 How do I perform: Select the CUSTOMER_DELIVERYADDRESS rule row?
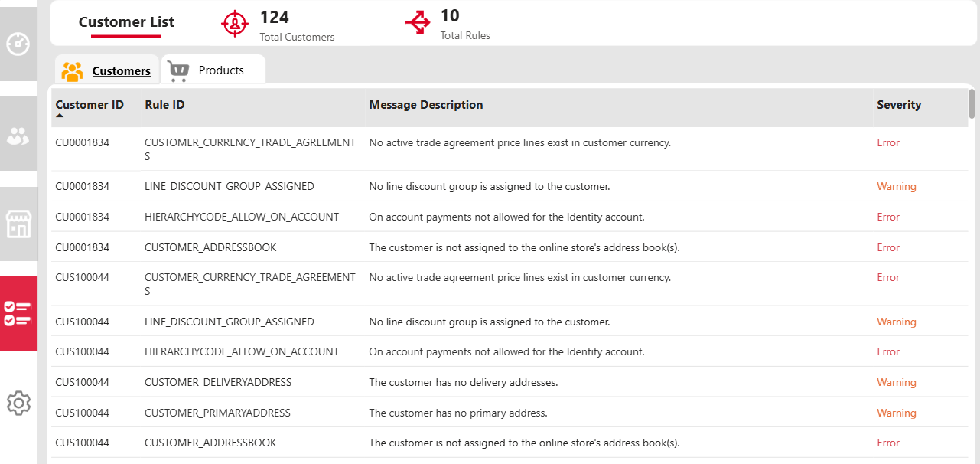(510, 382)
